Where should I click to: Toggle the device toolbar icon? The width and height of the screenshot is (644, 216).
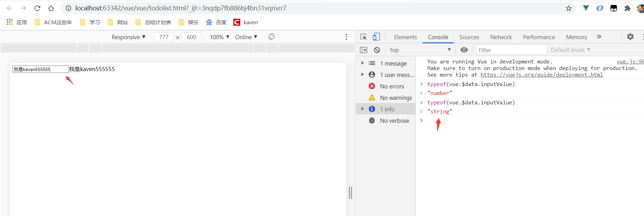point(376,37)
